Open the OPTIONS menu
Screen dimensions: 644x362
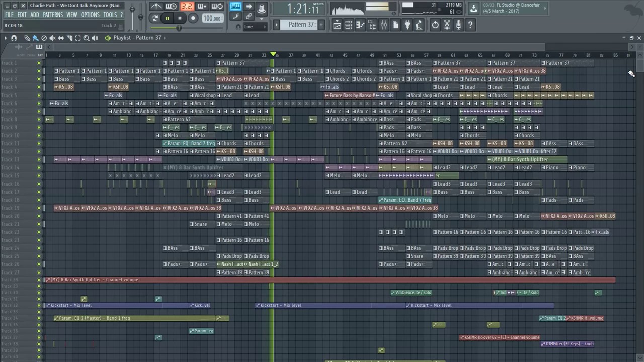click(x=91, y=15)
